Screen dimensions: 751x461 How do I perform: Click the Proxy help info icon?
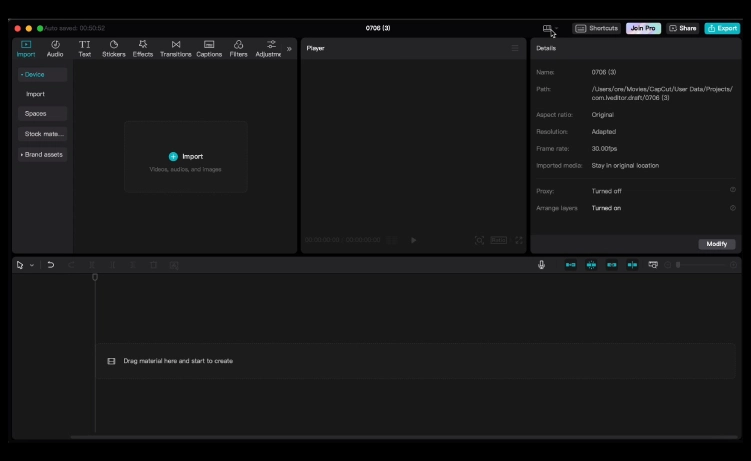pos(732,190)
